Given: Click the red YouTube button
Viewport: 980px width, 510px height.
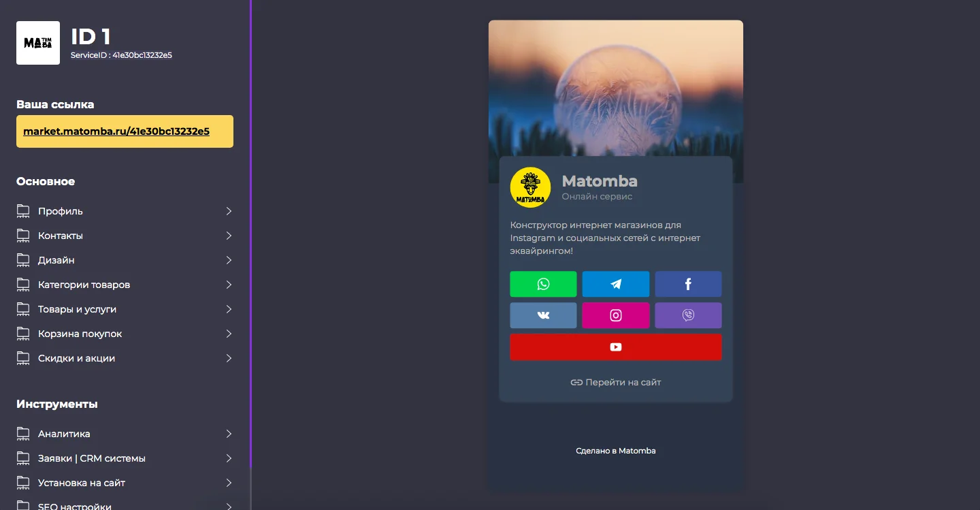Looking at the screenshot, I should (616, 347).
